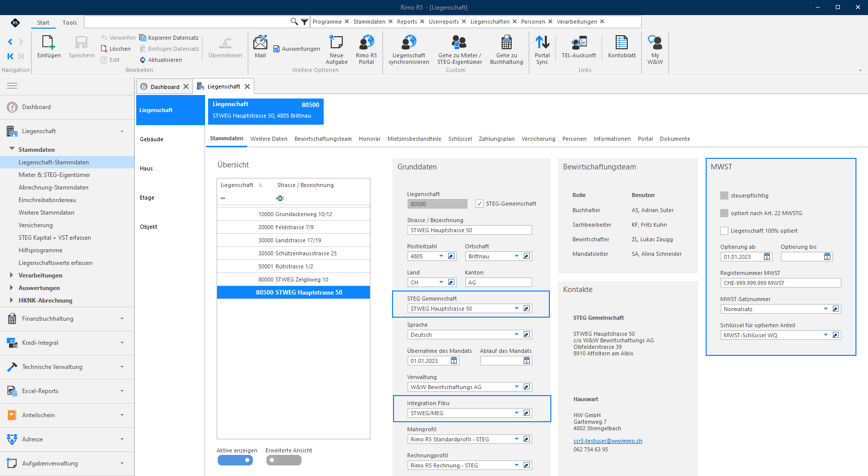The width and height of the screenshot is (868, 476).
Task: Open calendar picker for Übernahme des Mandats
Action: pyautogui.click(x=454, y=361)
